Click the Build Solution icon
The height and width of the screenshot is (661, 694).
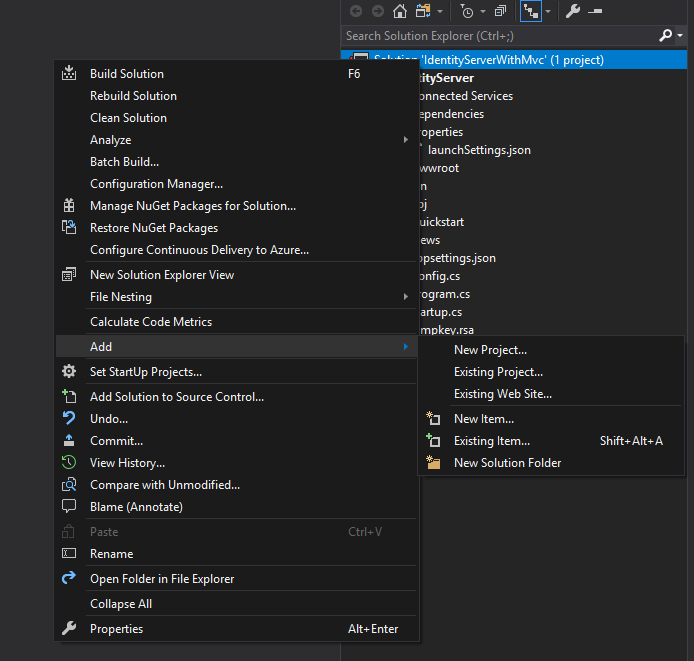click(x=69, y=73)
